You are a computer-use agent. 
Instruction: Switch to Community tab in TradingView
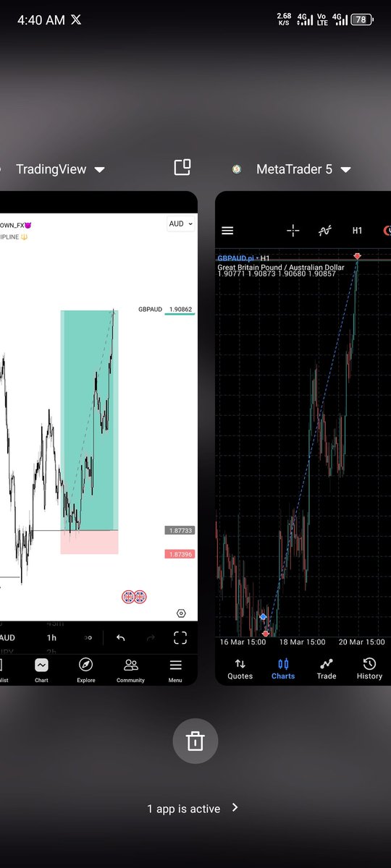(x=130, y=670)
